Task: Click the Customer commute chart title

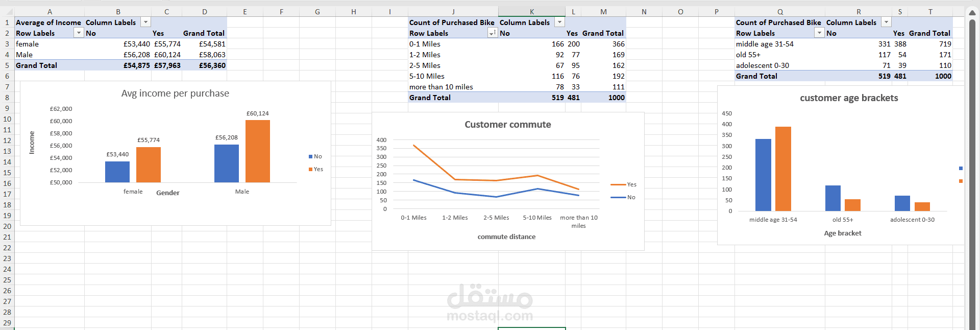Action: (508, 125)
